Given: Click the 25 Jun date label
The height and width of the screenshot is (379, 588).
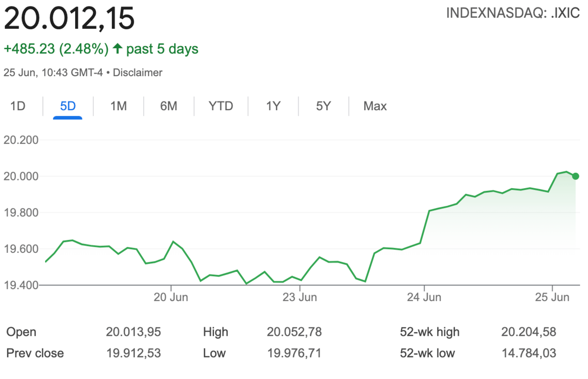Looking at the screenshot, I should [x=552, y=297].
